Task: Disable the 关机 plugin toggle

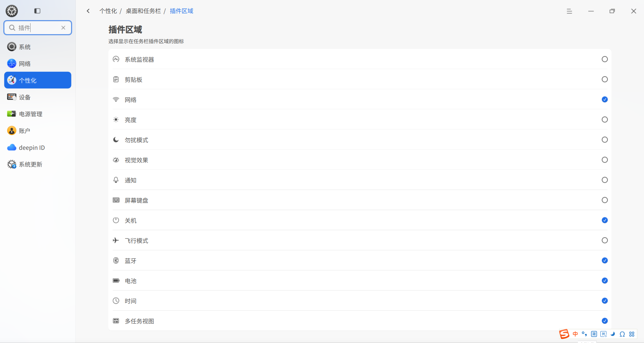Action: [605, 220]
